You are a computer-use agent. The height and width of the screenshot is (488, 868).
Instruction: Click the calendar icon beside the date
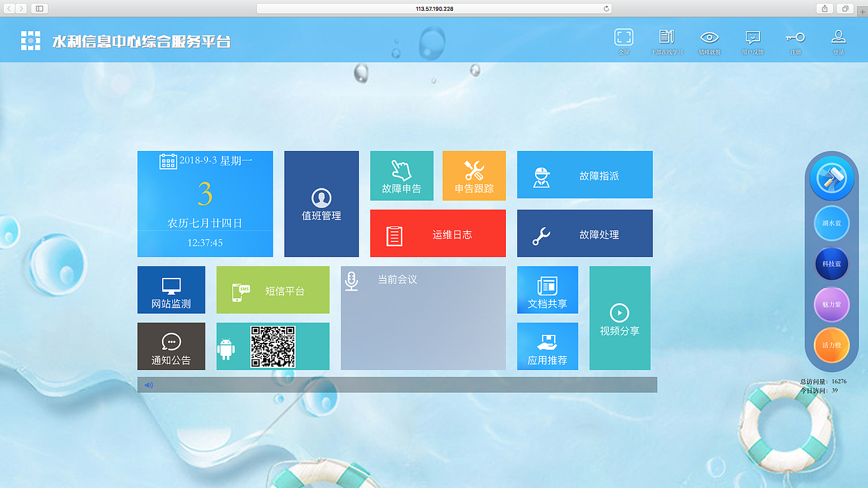point(168,161)
